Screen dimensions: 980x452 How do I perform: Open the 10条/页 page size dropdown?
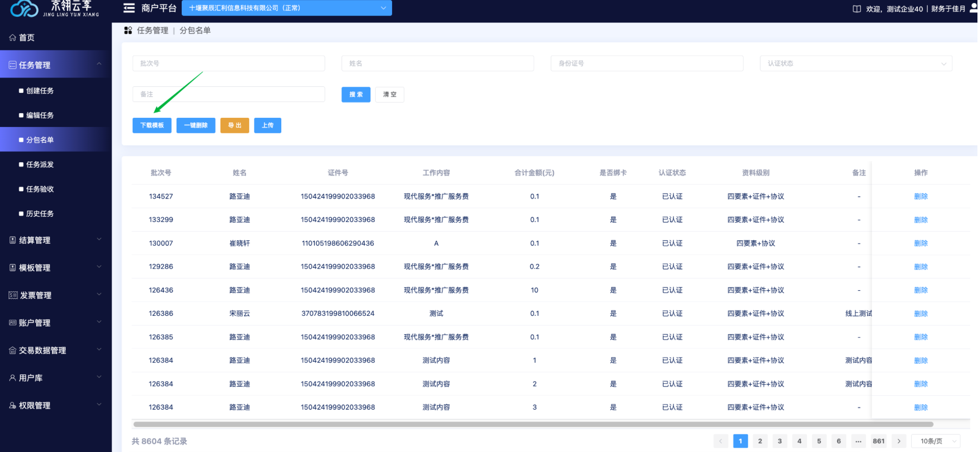click(x=939, y=441)
